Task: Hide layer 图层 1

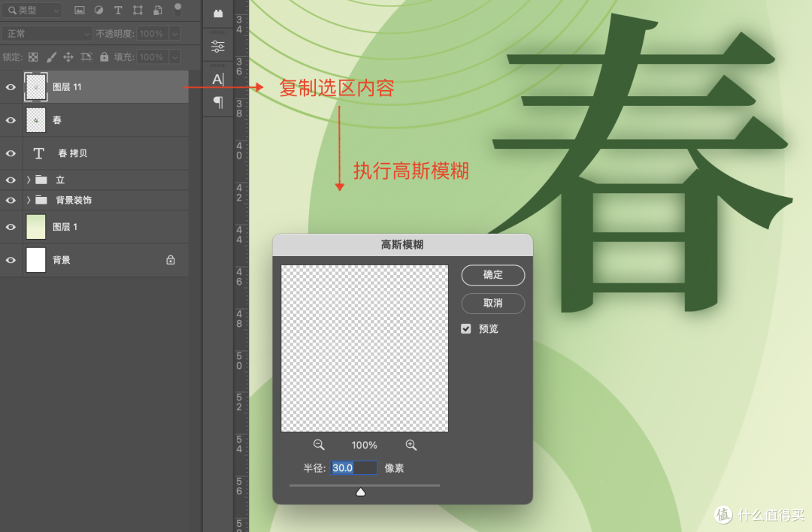Action: tap(11, 227)
